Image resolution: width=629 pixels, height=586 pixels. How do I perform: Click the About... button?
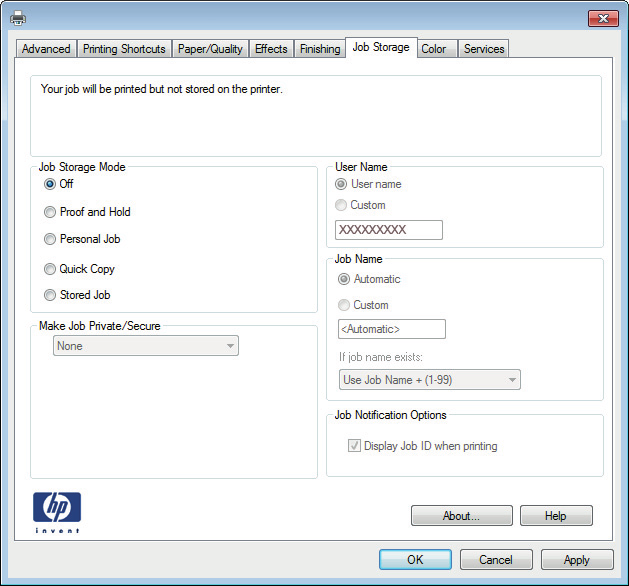point(462,515)
